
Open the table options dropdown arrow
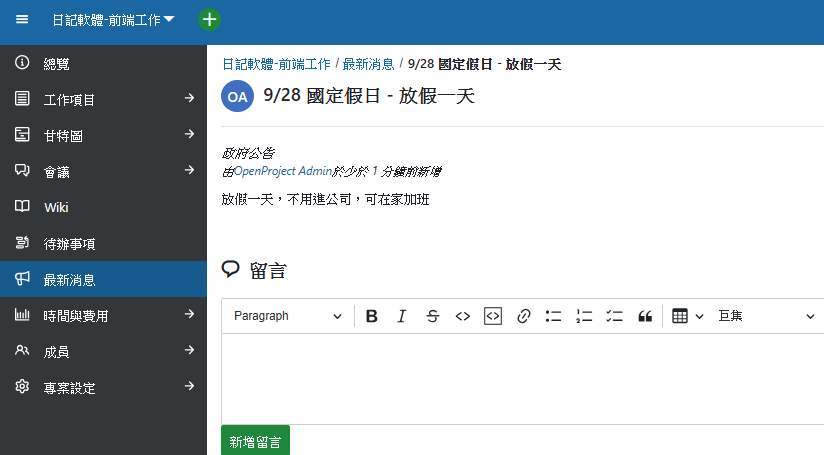coord(699,316)
